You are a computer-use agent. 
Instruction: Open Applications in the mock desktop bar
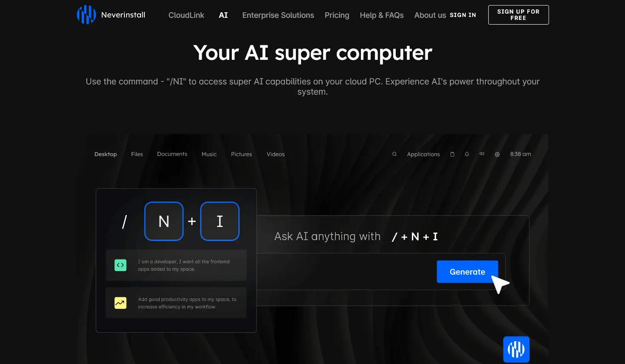coord(423,154)
